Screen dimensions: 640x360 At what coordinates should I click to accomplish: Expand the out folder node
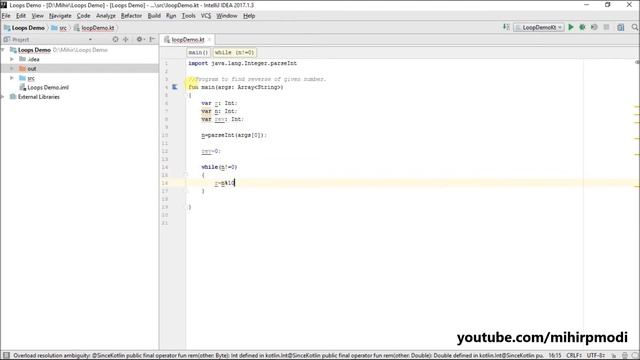12,69
